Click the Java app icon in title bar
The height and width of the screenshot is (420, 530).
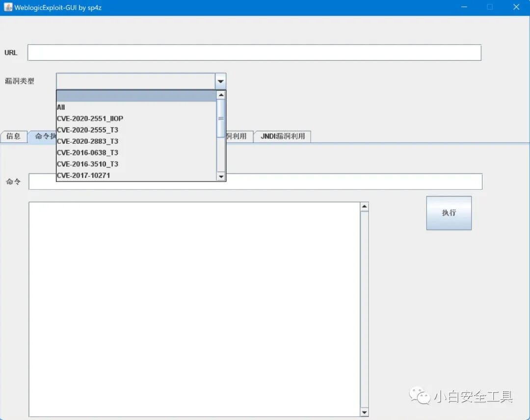click(x=8, y=7)
